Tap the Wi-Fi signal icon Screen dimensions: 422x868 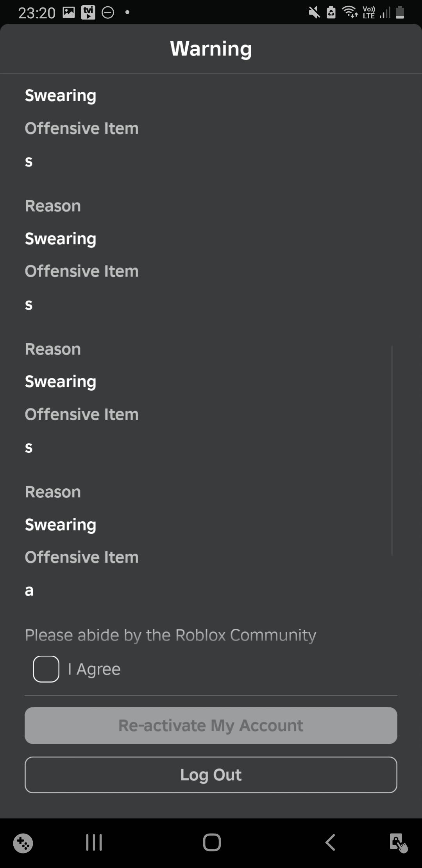click(x=350, y=12)
